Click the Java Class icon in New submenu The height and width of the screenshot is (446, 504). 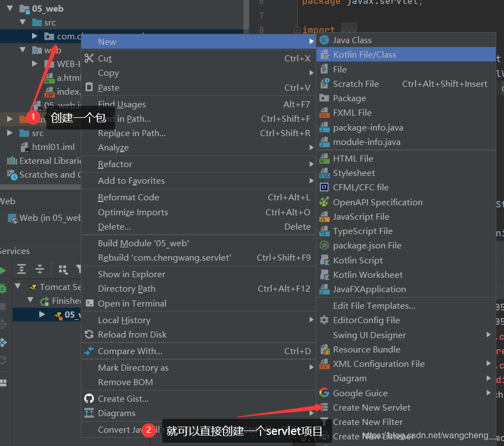(324, 40)
